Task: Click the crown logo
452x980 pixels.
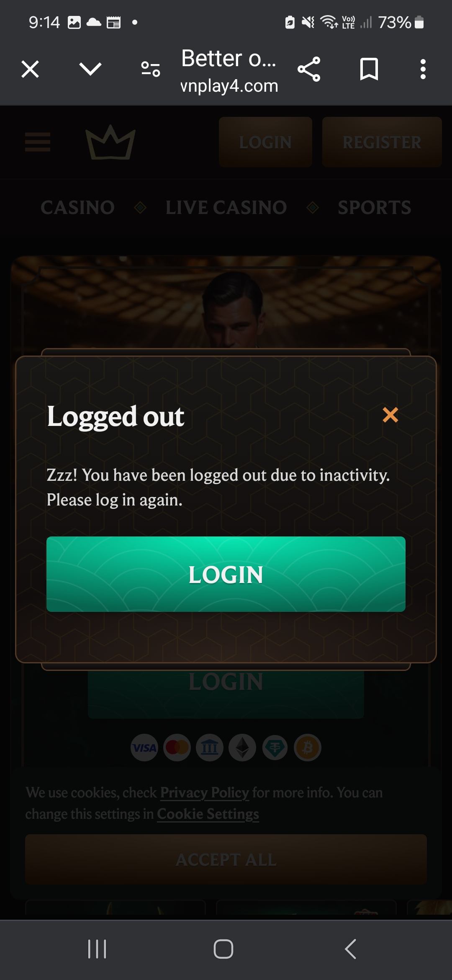Action: [110, 142]
